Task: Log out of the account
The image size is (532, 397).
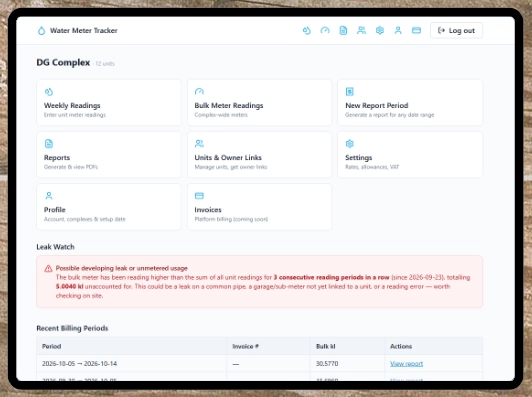Action: 456,31
